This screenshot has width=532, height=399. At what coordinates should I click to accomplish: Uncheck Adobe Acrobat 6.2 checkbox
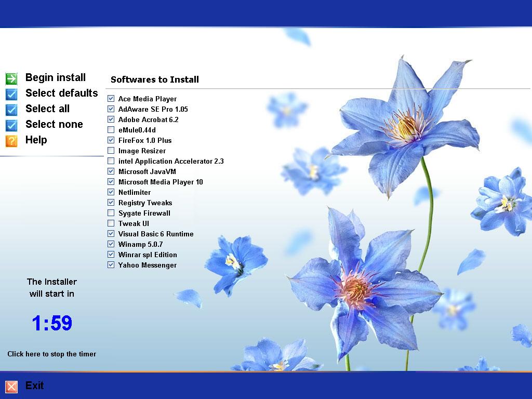(111, 119)
